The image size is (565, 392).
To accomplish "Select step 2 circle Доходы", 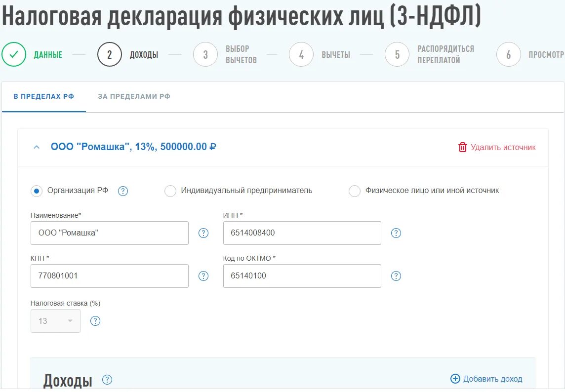I will pos(110,54).
